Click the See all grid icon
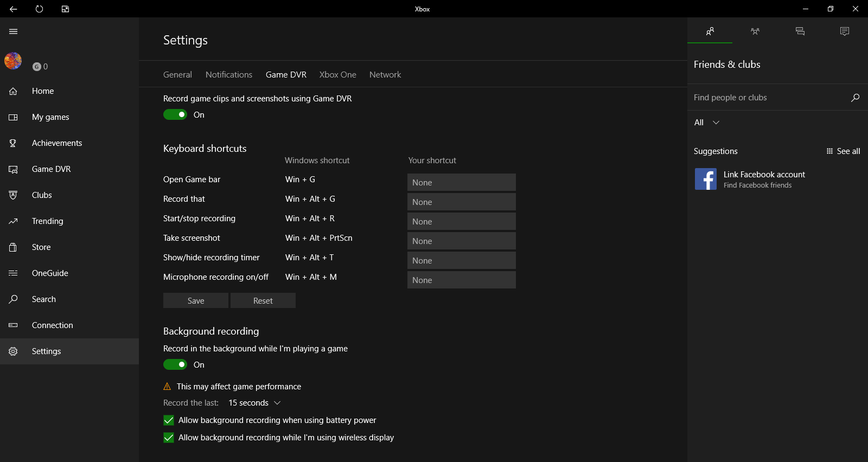 click(x=829, y=151)
